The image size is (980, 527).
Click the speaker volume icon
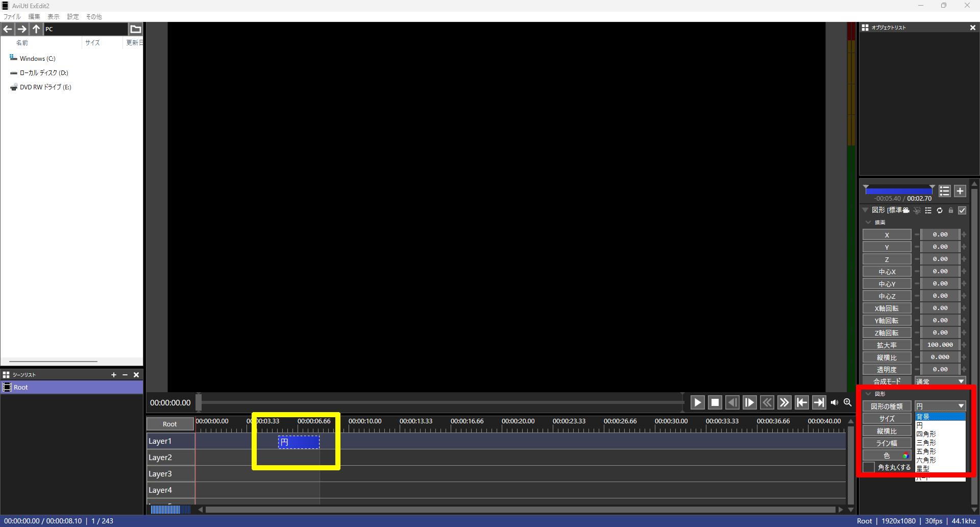(835, 402)
